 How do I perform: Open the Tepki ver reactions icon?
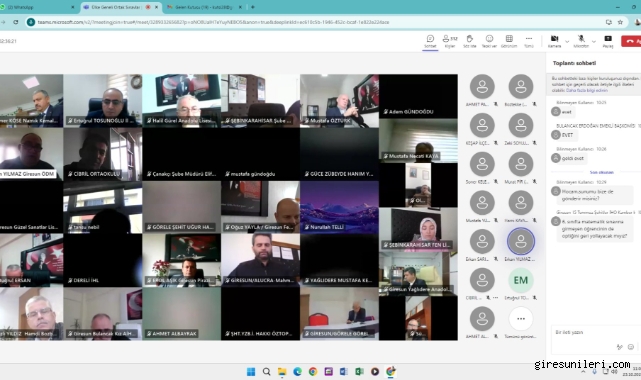pos(489,41)
